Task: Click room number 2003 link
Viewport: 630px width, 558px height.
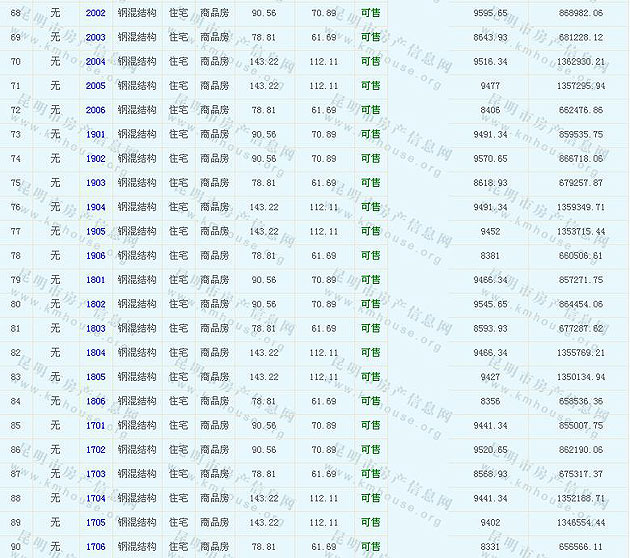Action: (96, 37)
